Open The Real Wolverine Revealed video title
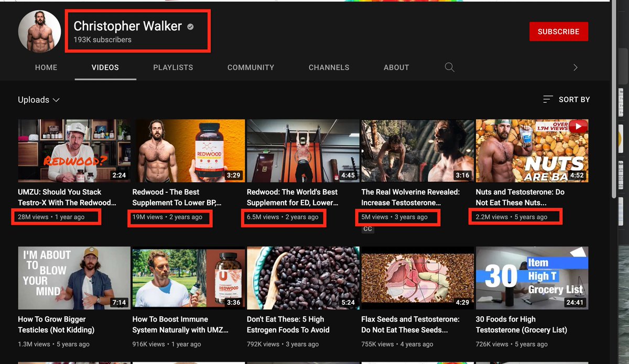Viewport: 629px width, 364px height. pyautogui.click(x=410, y=197)
